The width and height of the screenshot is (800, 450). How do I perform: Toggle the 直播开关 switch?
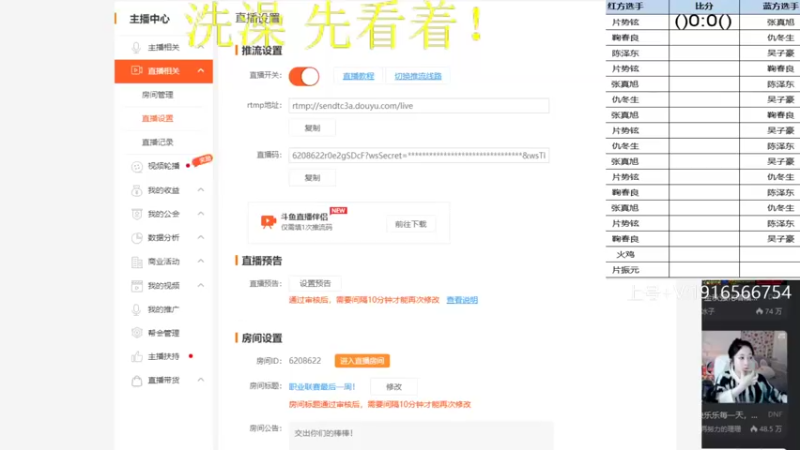point(304,77)
